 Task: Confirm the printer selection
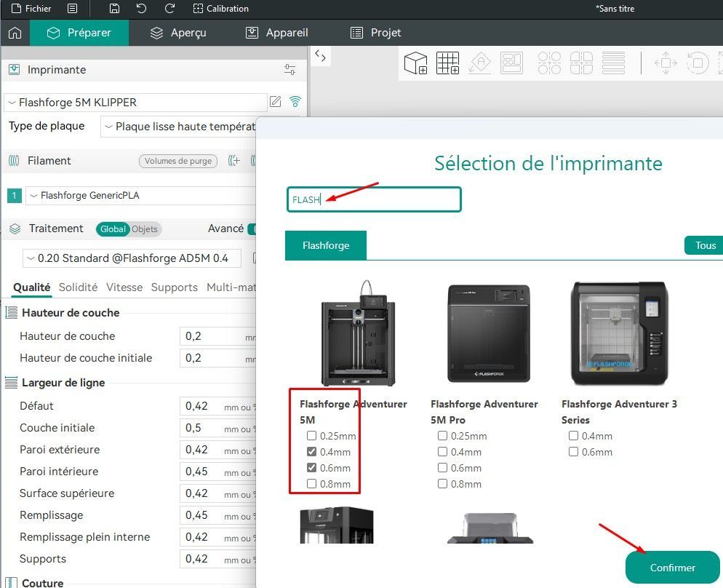coord(672,567)
